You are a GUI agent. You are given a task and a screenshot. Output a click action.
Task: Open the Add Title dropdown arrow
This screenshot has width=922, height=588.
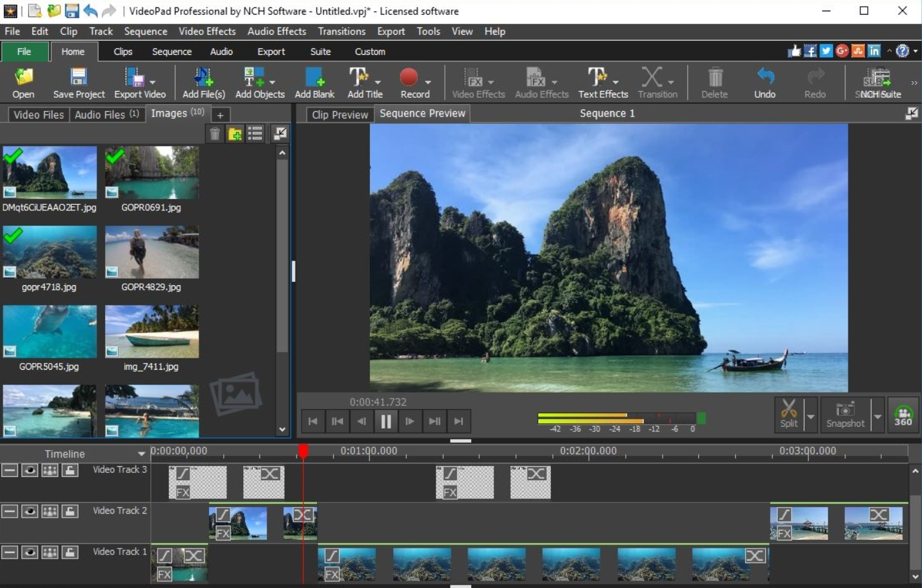tap(377, 82)
